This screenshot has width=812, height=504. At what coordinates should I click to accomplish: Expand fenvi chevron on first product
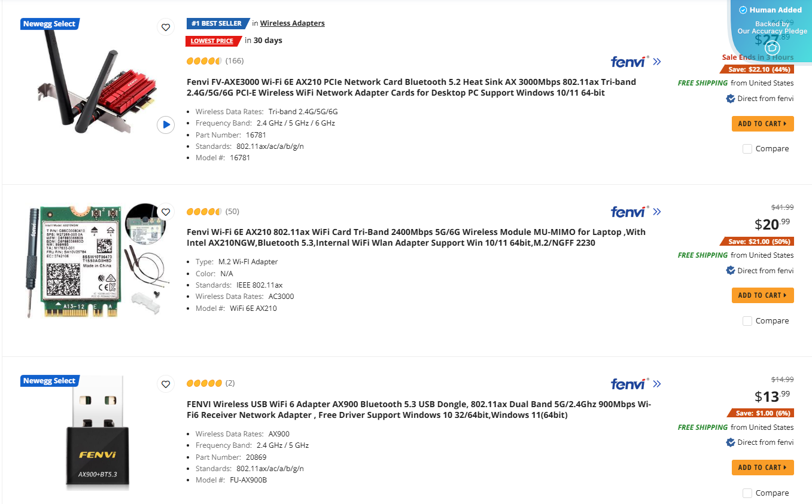click(x=657, y=61)
